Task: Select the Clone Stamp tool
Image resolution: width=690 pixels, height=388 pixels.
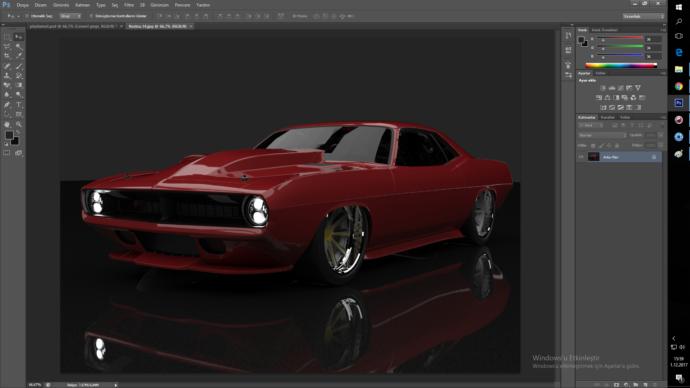Action: click(7, 76)
